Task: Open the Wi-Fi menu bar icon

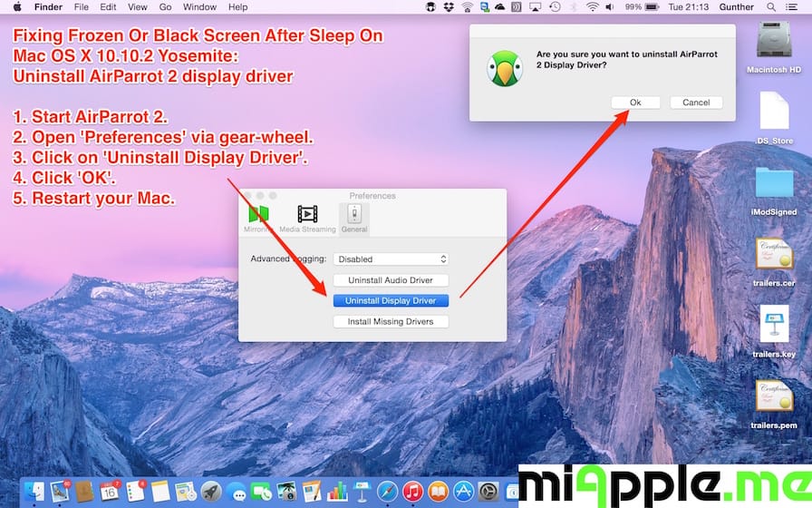Action: tap(593, 6)
